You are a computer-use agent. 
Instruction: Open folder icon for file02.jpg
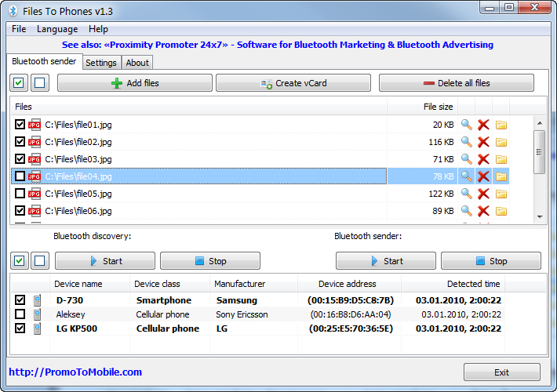coord(501,143)
